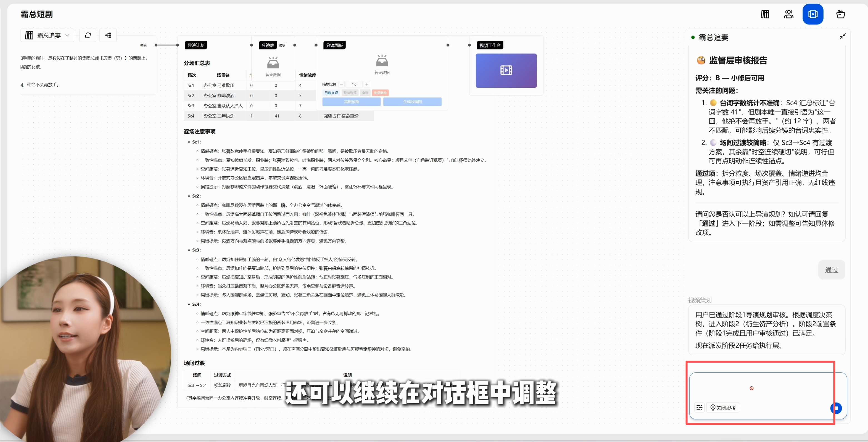The width and height of the screenshot is (868, 442).
Task: Increase 缩放比例 with plus button
Action: click(x=367, y=84)
